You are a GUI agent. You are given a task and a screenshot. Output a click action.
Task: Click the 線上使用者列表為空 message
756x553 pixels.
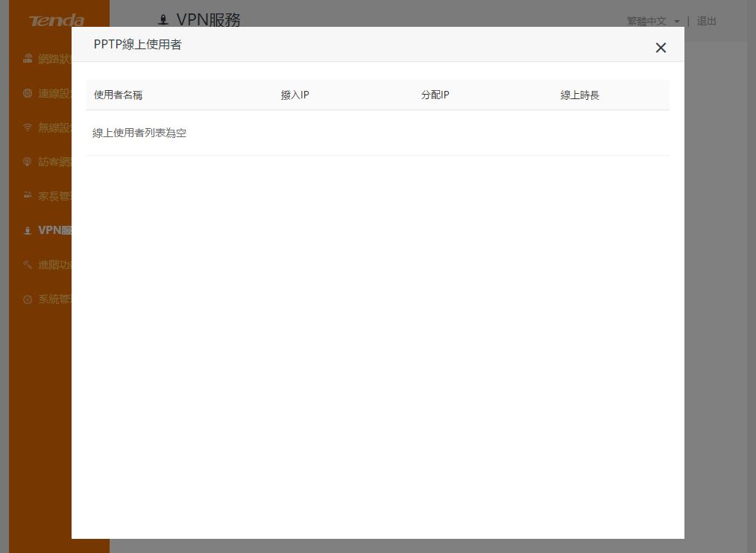(139, 133)
